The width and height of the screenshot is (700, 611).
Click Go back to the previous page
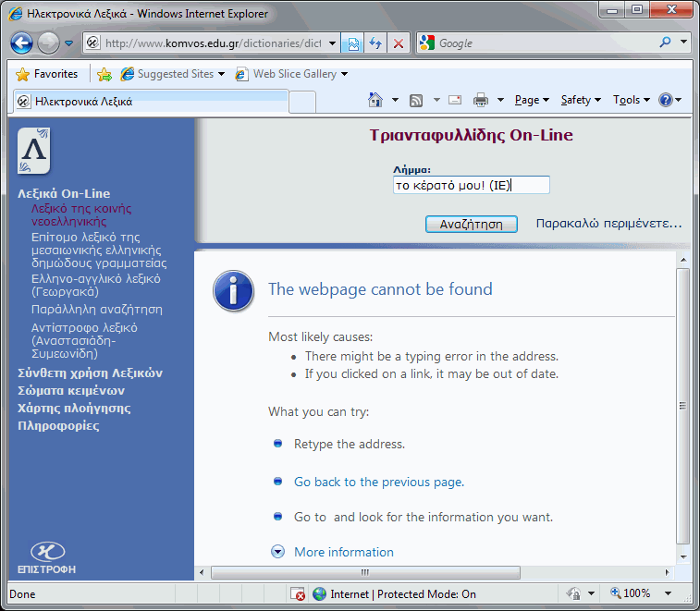379,482
